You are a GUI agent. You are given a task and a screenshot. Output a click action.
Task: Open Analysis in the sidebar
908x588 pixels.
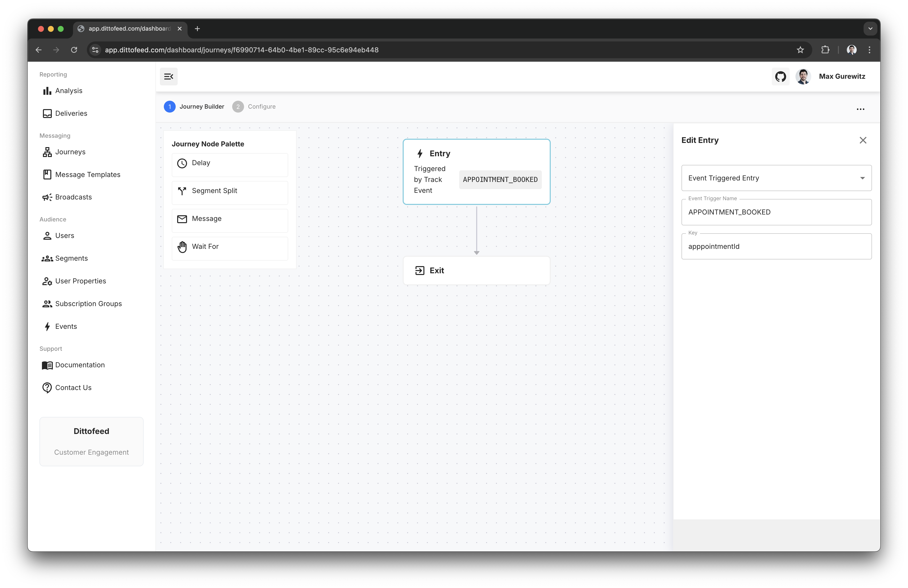click(x=68, y=91)
